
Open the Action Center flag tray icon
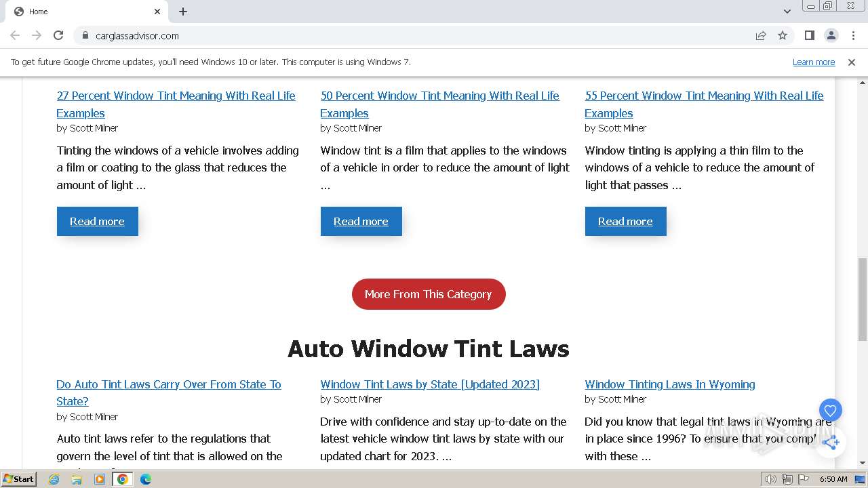804,479
